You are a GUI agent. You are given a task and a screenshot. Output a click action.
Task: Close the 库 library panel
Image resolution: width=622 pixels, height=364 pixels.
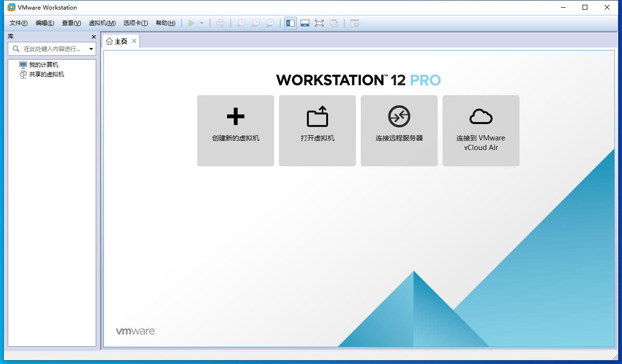click(94, 37)
